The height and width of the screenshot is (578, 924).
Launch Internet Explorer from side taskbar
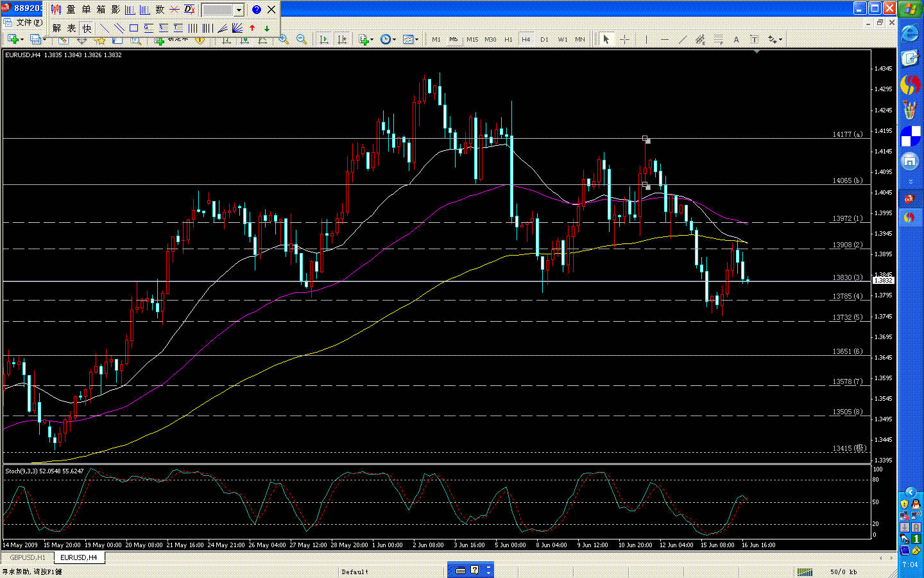[x=910, y=33]
